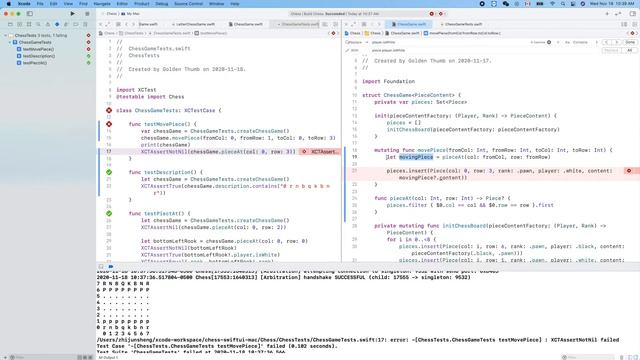Click passed status icon beside testDescription() in navigator
The image size is (640, 360).
89,56
